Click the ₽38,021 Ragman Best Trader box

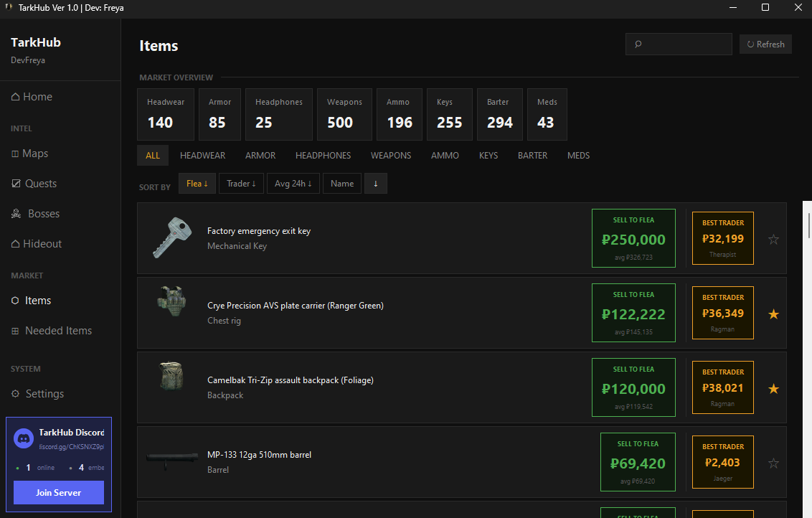point(723,387)
